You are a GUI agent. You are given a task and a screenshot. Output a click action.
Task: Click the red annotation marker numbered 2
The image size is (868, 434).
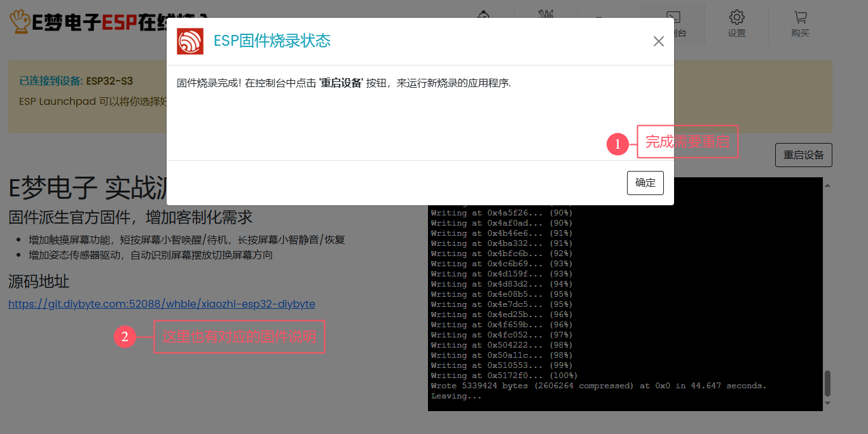point(125,337)
